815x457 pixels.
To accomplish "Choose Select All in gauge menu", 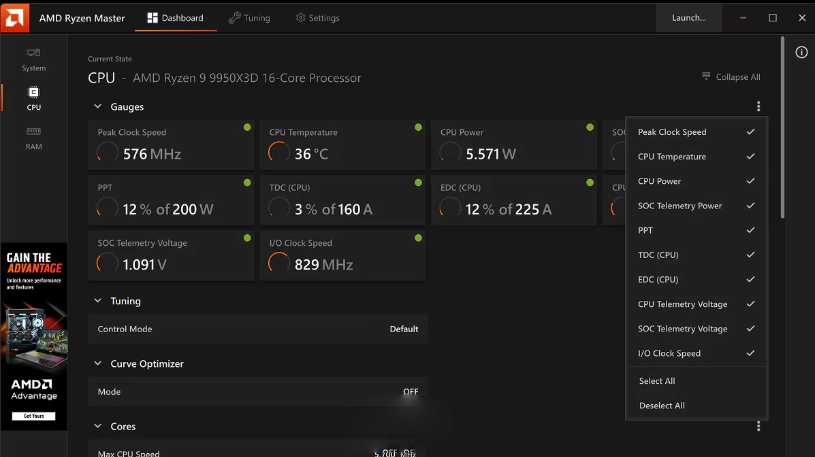I will [x=657, y=381].
